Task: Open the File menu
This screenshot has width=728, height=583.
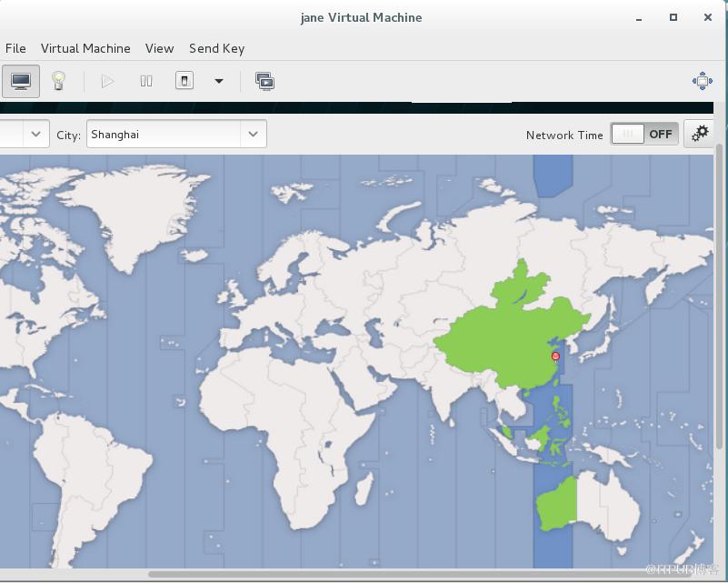Action: [x=15, y=48]
